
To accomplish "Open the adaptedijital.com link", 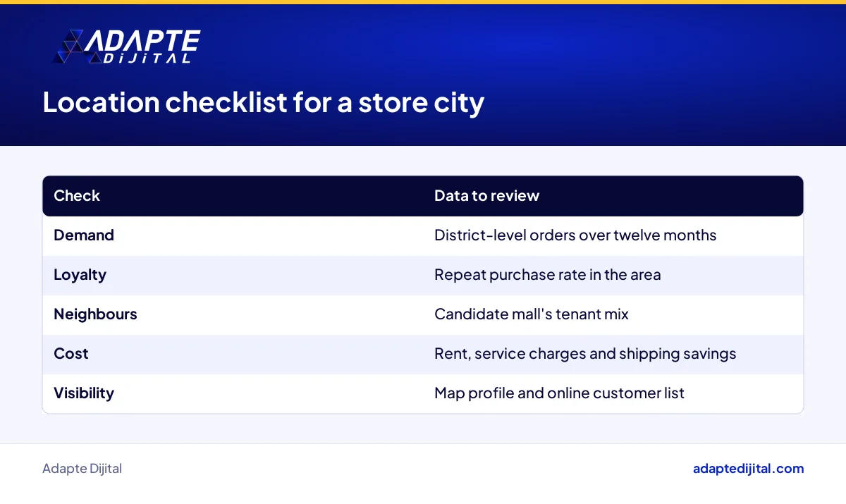I will coord(748,469).
